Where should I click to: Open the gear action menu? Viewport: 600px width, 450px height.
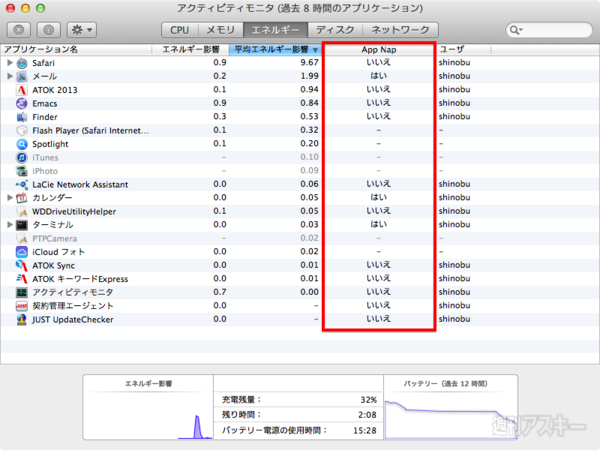pos(82,29)
